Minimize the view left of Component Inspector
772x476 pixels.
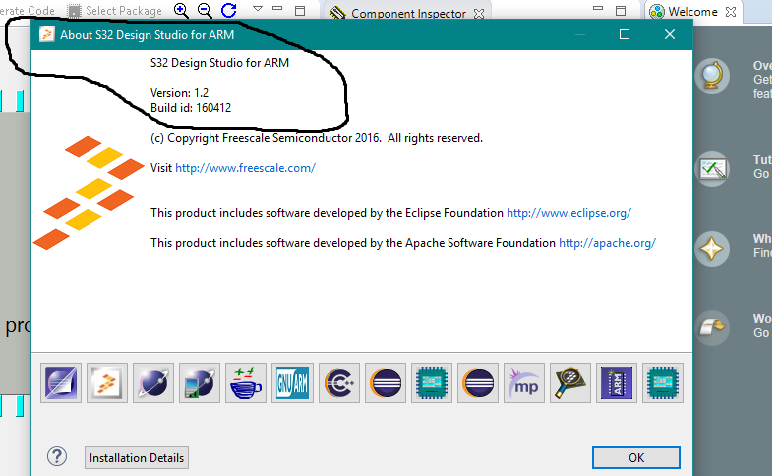point(277,8)
